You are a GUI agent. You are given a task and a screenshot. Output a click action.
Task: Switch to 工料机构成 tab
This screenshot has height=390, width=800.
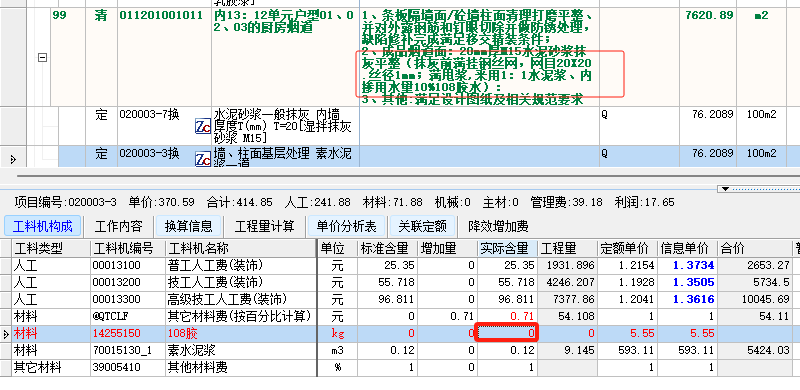43,226
